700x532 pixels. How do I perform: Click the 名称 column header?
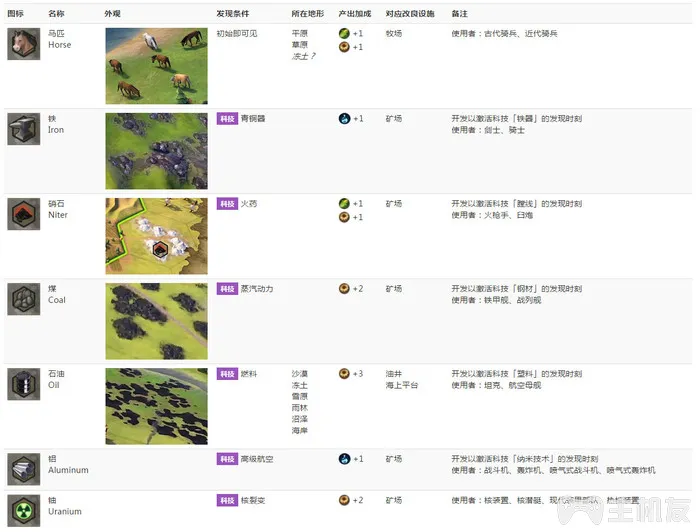(56, 13)
